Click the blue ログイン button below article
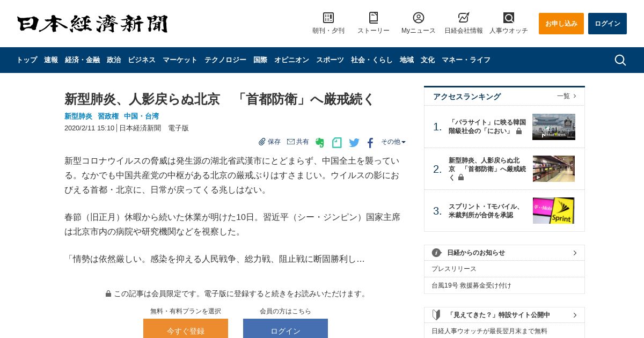Viewport: 644px width, 338px height. pyautogui.click(x=286, y=328)
